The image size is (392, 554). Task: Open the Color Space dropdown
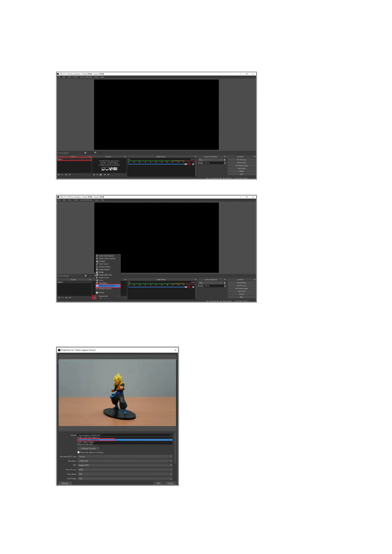tap(125, 474)
